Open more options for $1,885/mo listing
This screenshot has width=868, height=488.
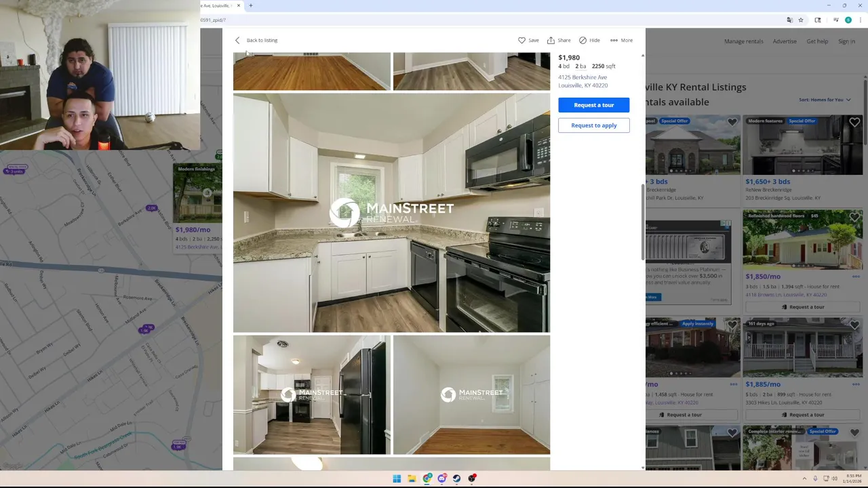[x=856, y=384]
